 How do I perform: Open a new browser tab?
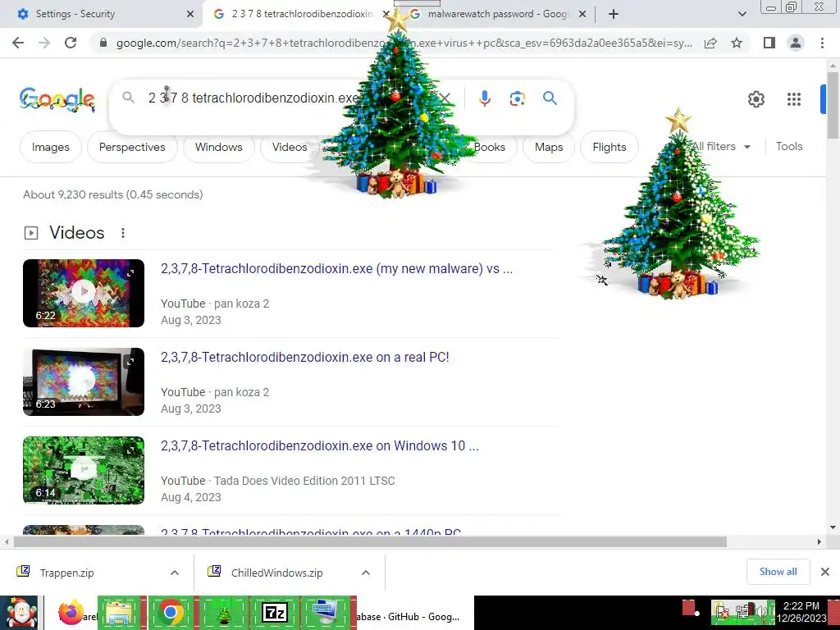(614, 14)
